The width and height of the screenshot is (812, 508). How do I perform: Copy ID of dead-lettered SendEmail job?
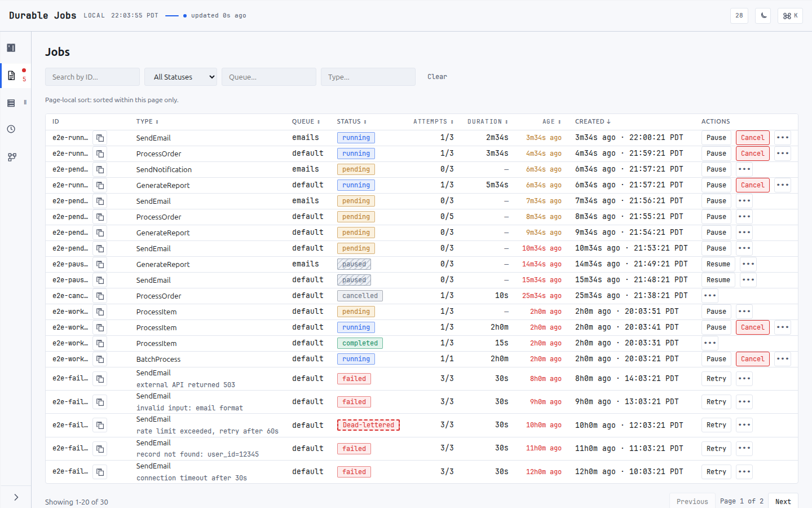(100, 425)
